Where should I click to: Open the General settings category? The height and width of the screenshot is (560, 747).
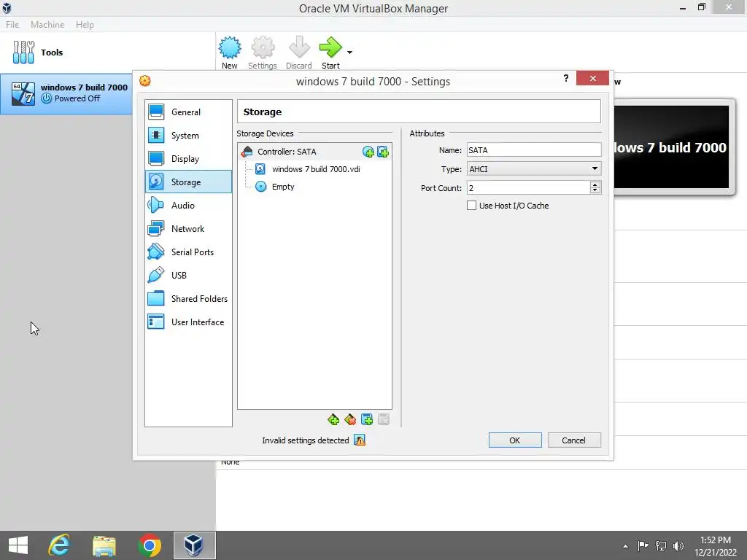(189, 112)
